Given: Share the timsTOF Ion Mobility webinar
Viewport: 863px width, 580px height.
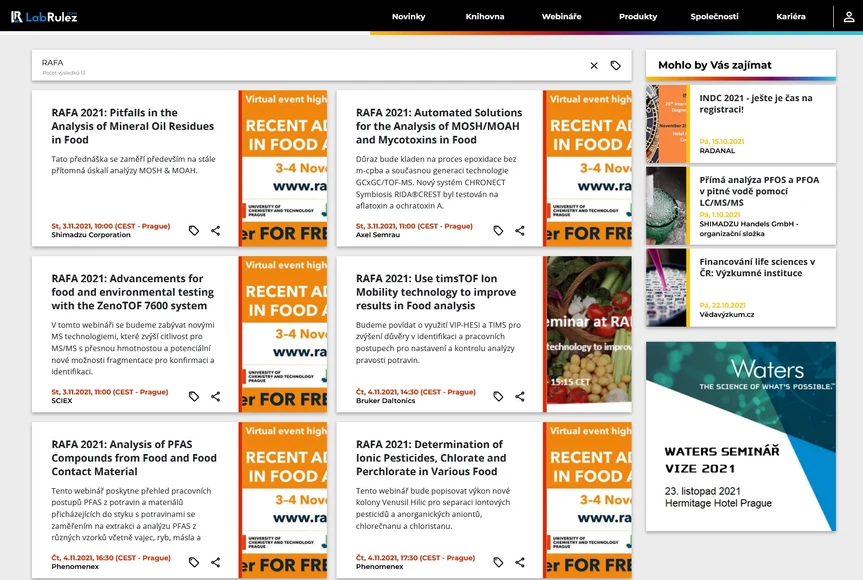Looking at the screenshot, I should [x=520, y=396].
